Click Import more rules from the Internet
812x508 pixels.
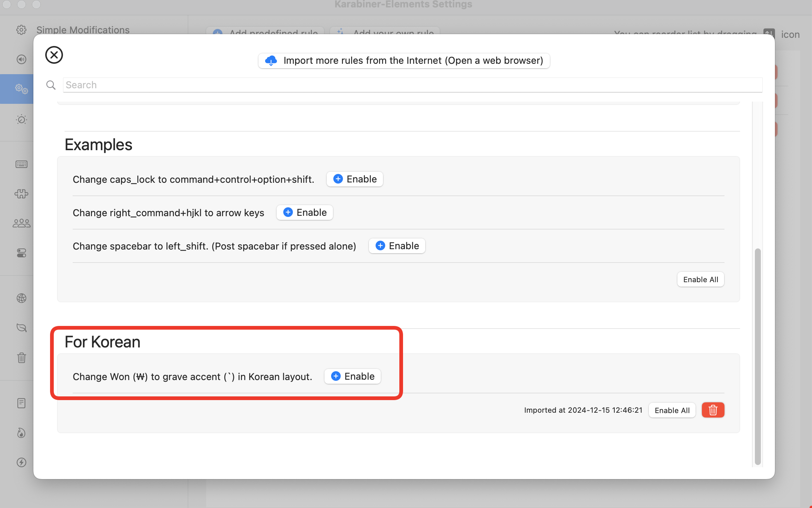[x=404, y=60]
